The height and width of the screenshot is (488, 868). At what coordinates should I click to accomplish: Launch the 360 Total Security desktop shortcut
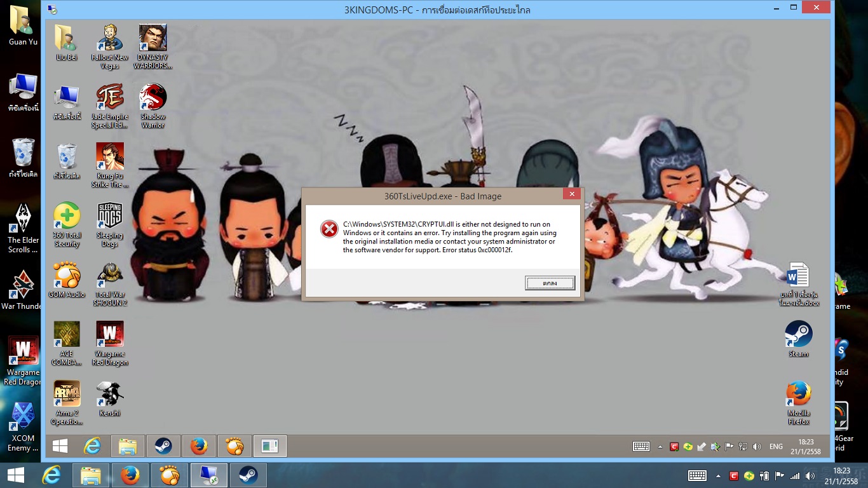(x=67, y=225)
